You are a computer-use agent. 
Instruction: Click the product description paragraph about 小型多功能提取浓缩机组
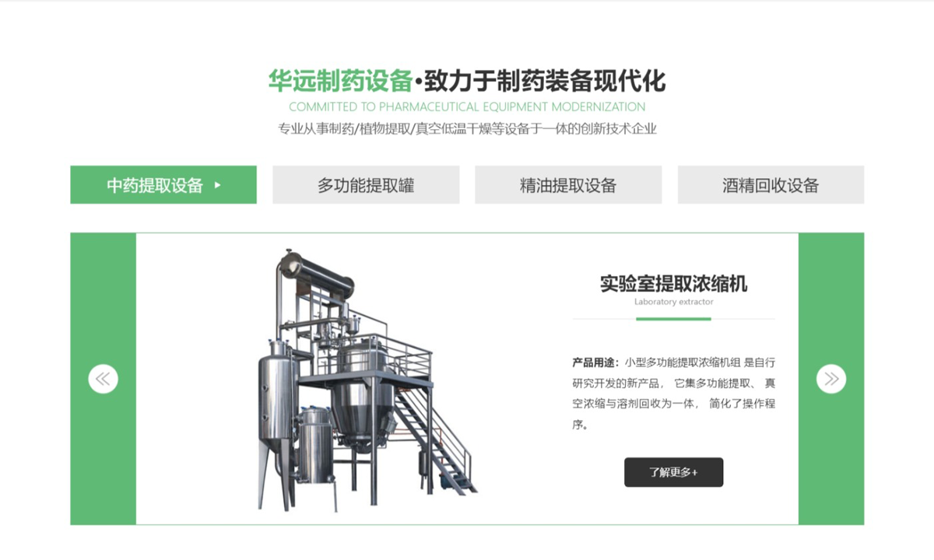(673, 394)
